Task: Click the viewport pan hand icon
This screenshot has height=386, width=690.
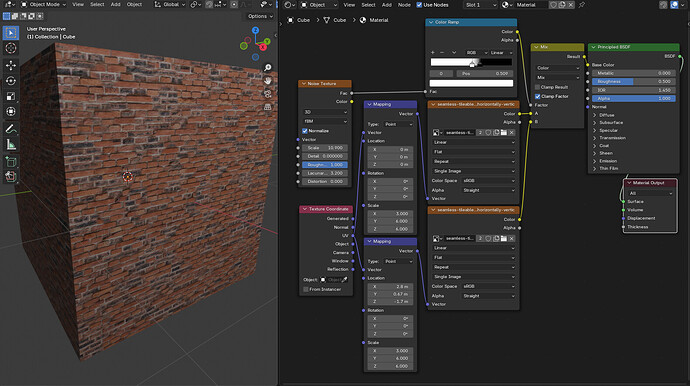Action: coord(267,81)
